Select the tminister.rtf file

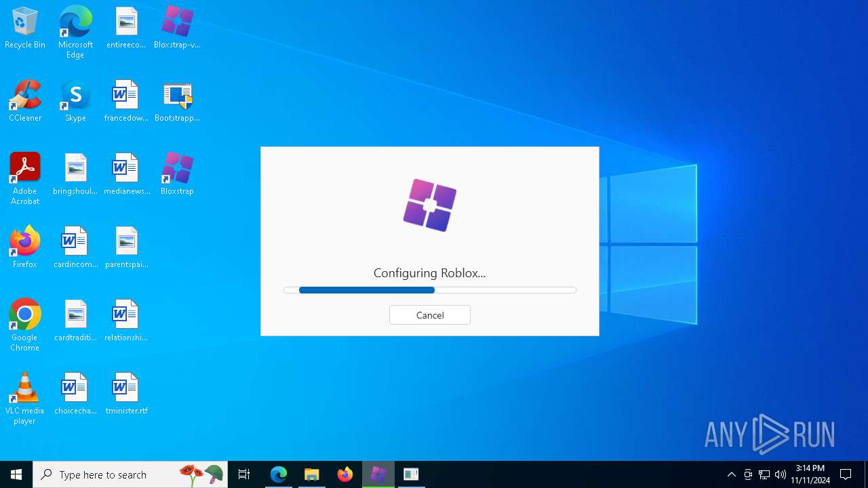[x=126, y=394]
